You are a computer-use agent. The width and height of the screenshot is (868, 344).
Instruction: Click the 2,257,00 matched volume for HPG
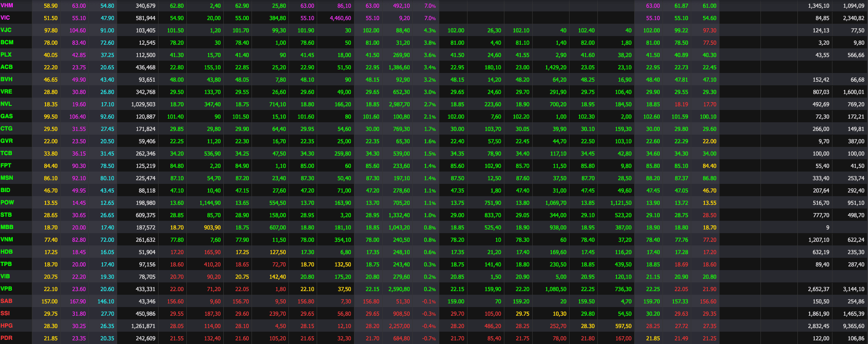pos(399,326)
